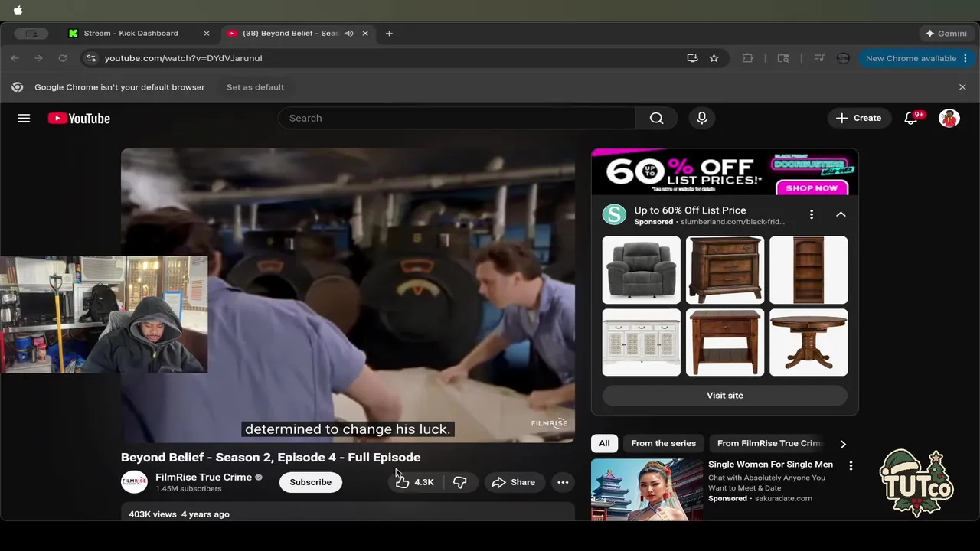Viewport: 980px width, 551px height.
Task: Open the Up to 60% Off List Price link
Action: (690, 210)
